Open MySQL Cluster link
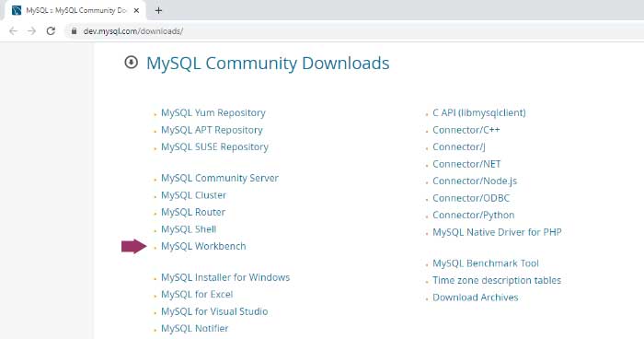644x339 pixels. pyautogui.click(x=193, y=195)
